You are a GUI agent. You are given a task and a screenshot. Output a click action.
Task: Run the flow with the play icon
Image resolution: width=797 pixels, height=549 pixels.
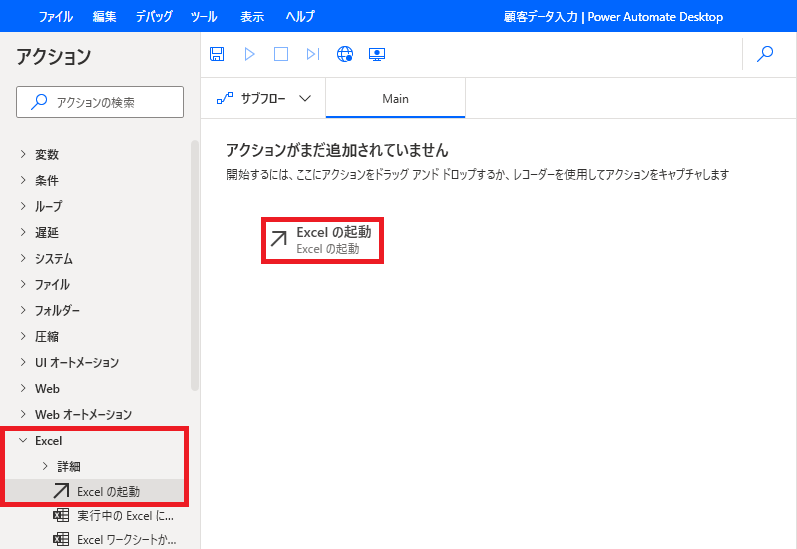point(249,54)
